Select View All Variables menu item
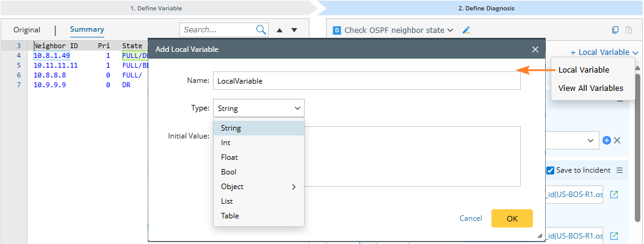Image resolution: width=644 pixels, height=244 pixels. (x=590, y=88)
